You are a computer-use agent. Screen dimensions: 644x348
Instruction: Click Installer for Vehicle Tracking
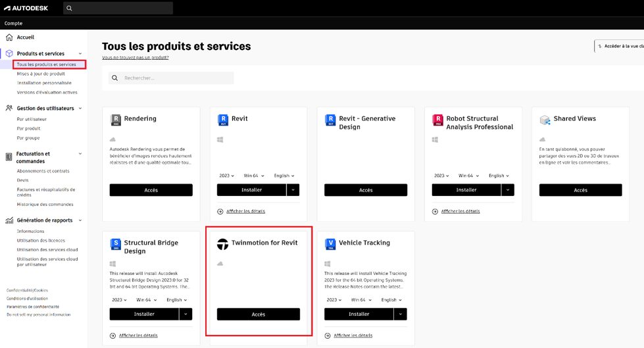[359, 314]
